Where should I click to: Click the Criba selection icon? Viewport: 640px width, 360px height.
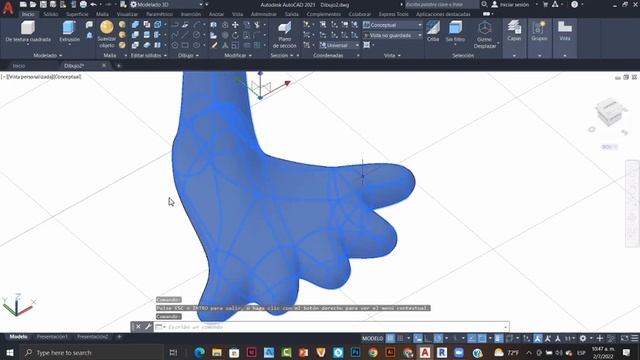click(x=433, y=28)
